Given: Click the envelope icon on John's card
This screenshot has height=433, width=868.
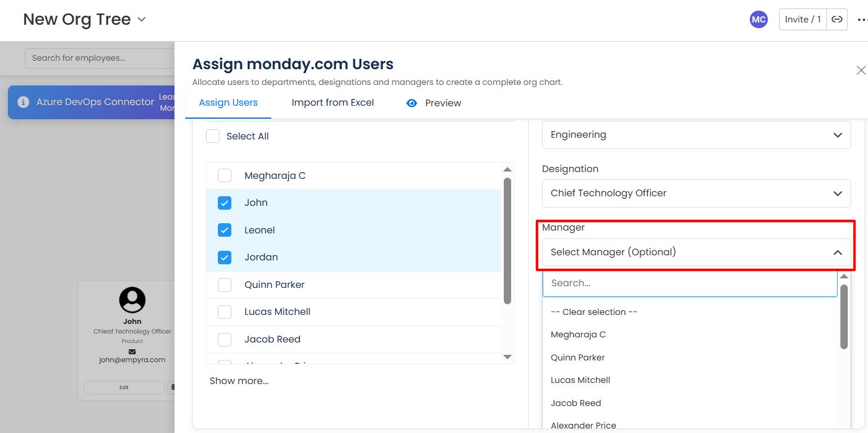Looking at the screenshot, I should (x=132, y=351).
